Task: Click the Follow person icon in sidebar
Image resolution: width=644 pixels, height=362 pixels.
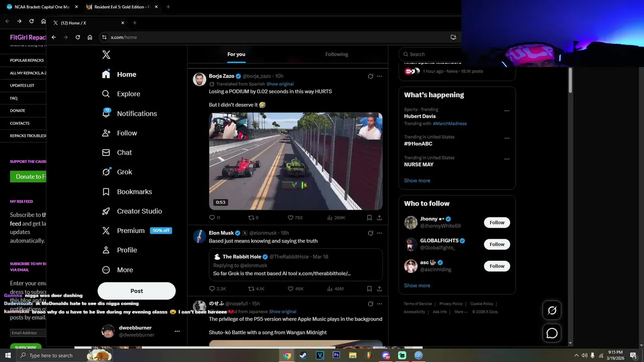Action: pos(106,133)
